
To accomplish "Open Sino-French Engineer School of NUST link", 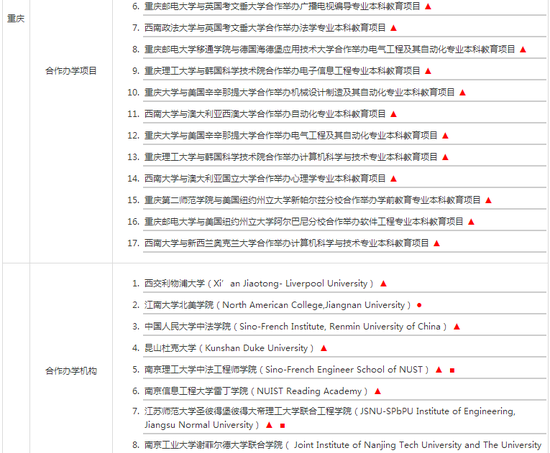I will point(287,370).
